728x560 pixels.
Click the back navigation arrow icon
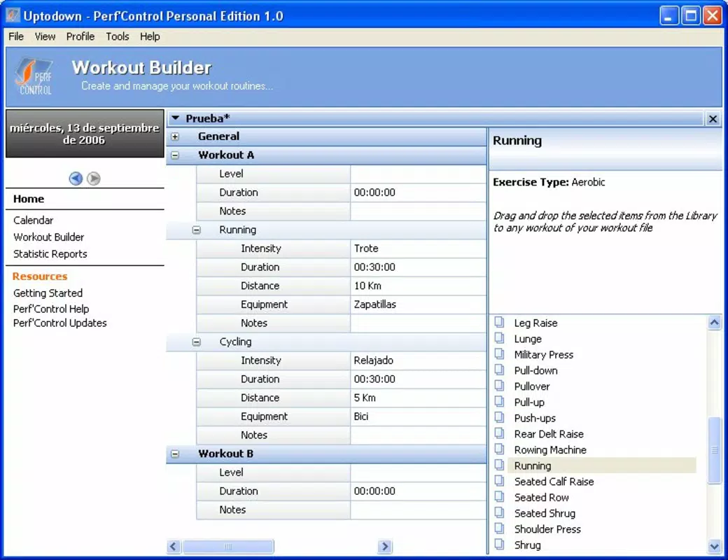[x=76, y=178]
